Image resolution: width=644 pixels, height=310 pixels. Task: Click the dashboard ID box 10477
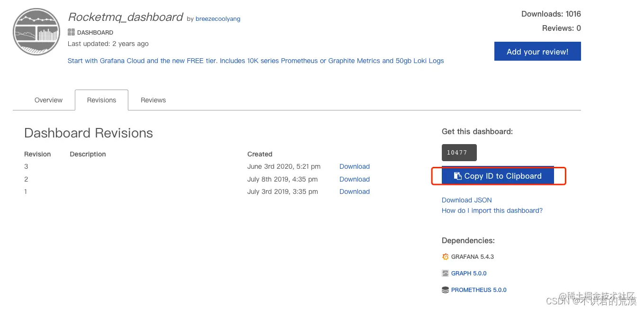[x=459, y=153]
